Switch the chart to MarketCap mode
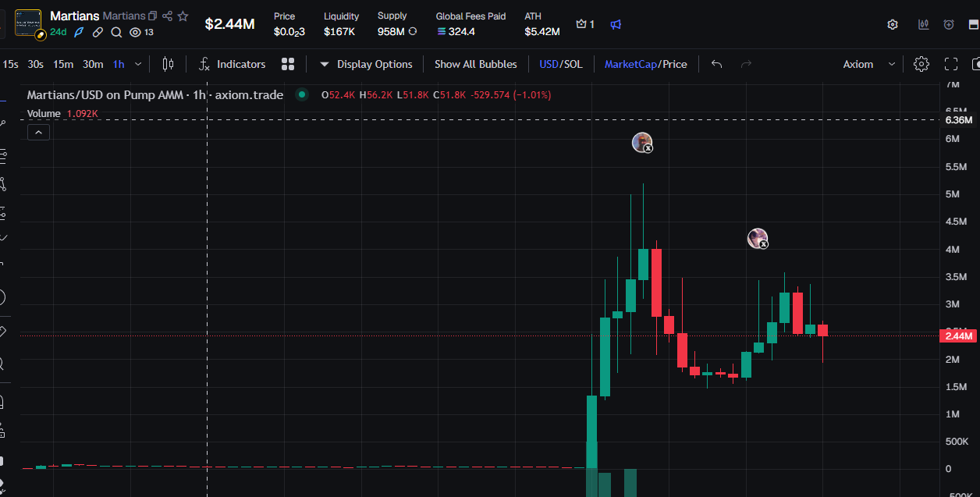The image size is (980, 497). click(x=630, y=64)
